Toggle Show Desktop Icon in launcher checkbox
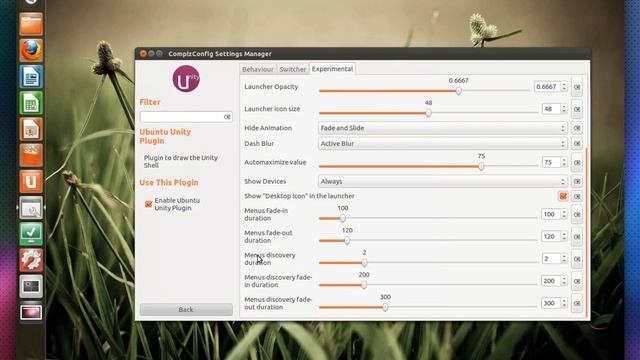The height and width of the screenshot is (360, 640). point(563,196)
